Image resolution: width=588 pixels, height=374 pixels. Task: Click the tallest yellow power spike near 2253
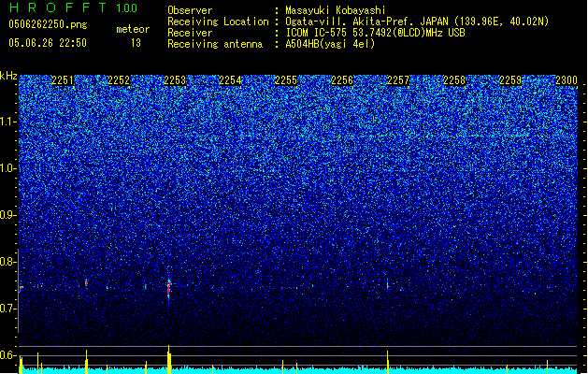click(x=169, y=359)
